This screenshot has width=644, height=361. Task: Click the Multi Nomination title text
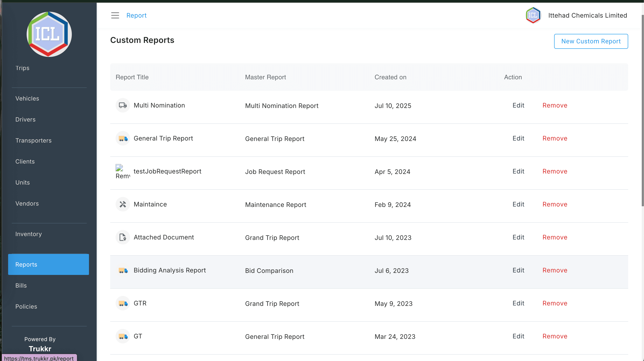[x=159, y=105]
